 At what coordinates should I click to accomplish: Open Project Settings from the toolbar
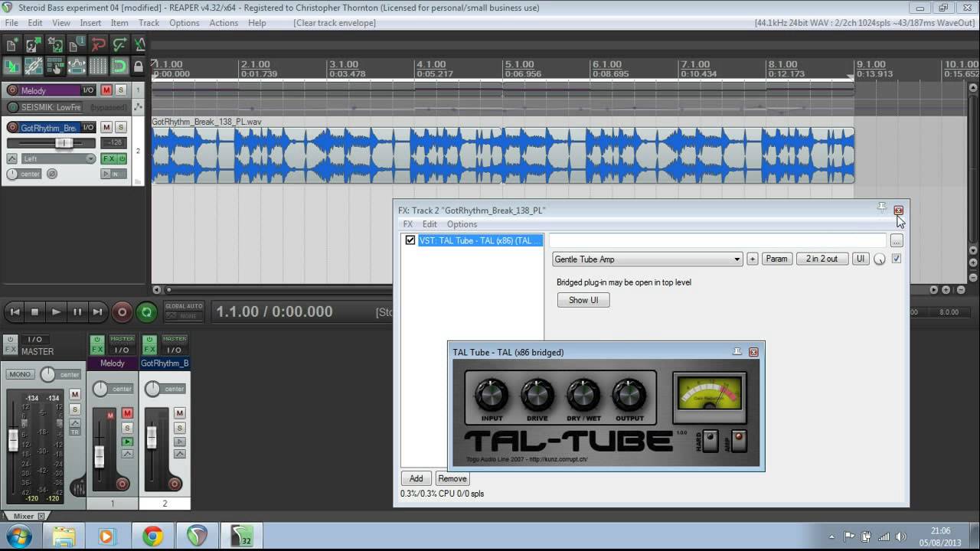pos(76,45)
